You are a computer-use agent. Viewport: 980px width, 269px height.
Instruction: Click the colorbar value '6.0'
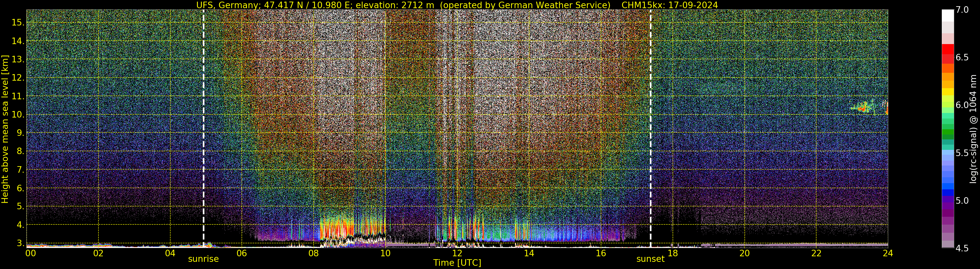pyautogui.click(x=962, y=105)
